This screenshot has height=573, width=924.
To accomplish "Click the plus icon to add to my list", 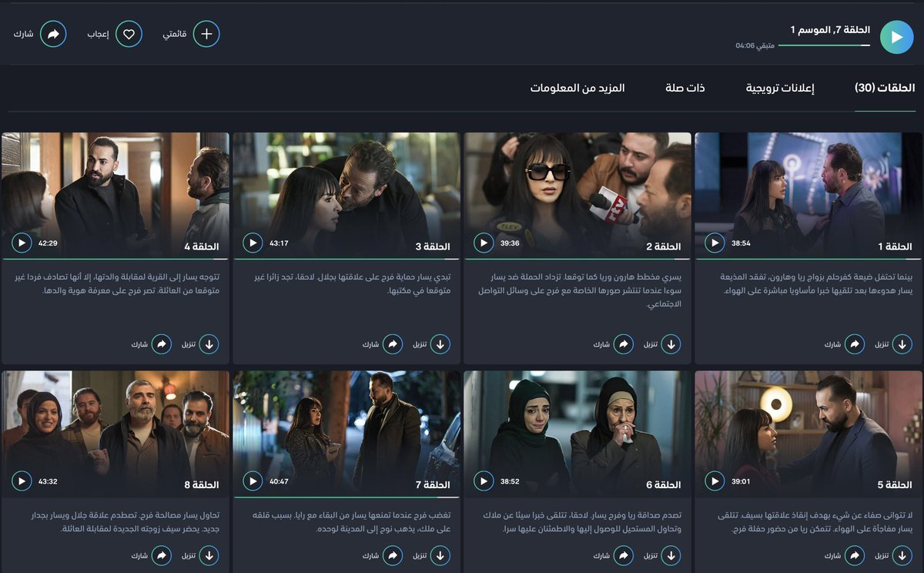I will (x=206, y=34).
